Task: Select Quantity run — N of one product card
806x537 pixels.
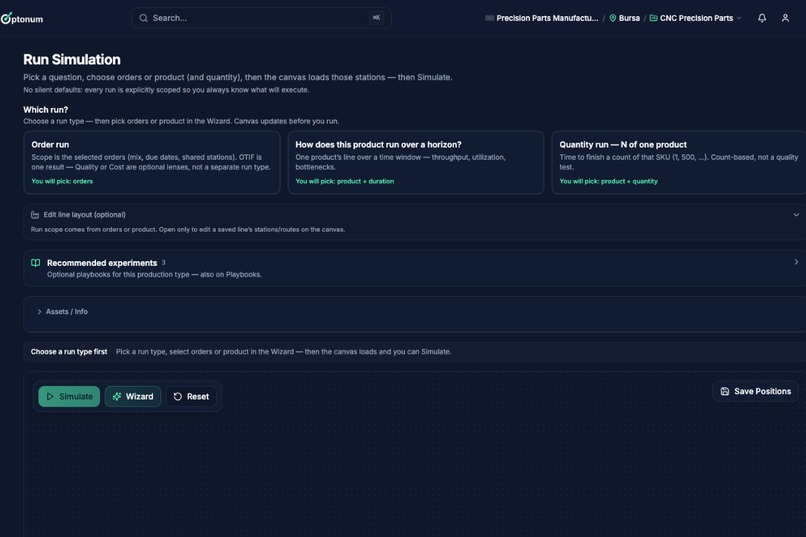Action: [x=679, y=162]
